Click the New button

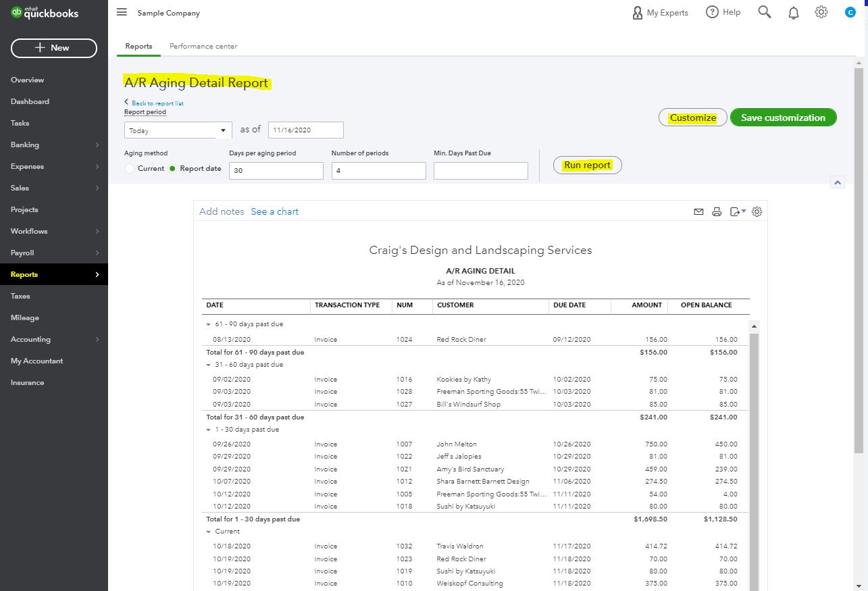tap(54, 48)
